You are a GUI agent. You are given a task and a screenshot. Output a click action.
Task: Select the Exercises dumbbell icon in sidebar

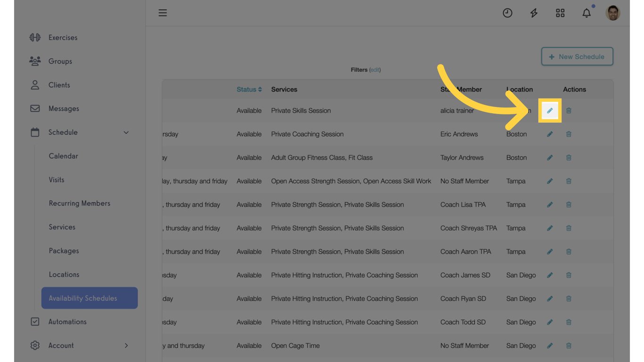click(x=35, y=37)
